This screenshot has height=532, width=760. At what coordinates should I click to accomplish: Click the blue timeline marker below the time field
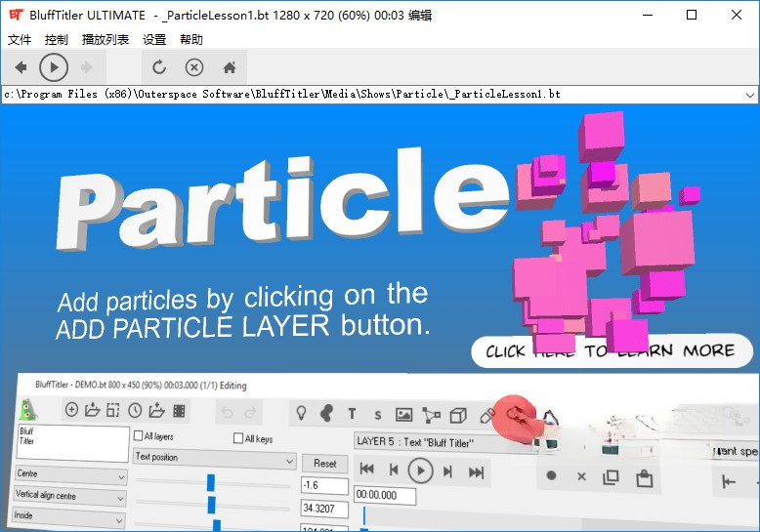(364, 515)
